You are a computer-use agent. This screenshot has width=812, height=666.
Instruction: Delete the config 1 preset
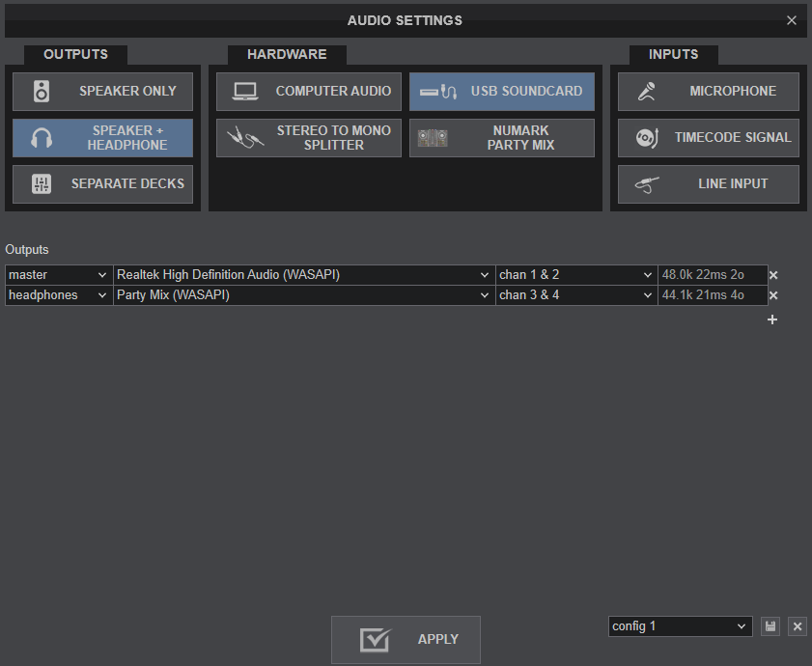(x=798, y=626)
